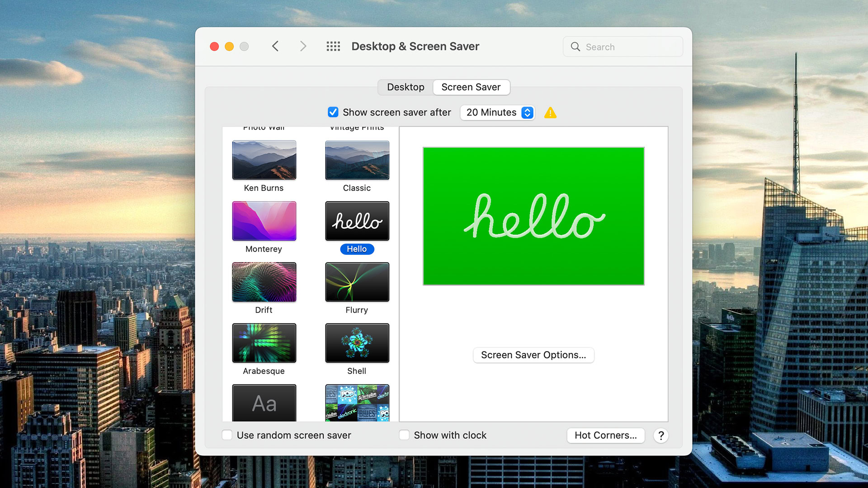The height and width of the screenshot is (488, 868).
Task: Choose the Arabesque screen saver icon
Action: click(x=264, y=343)
